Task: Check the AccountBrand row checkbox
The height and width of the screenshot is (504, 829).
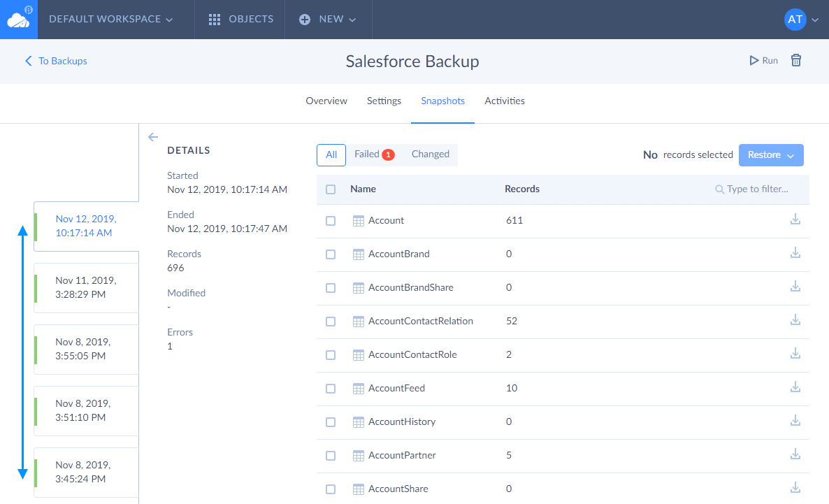Action: point(331,254)
